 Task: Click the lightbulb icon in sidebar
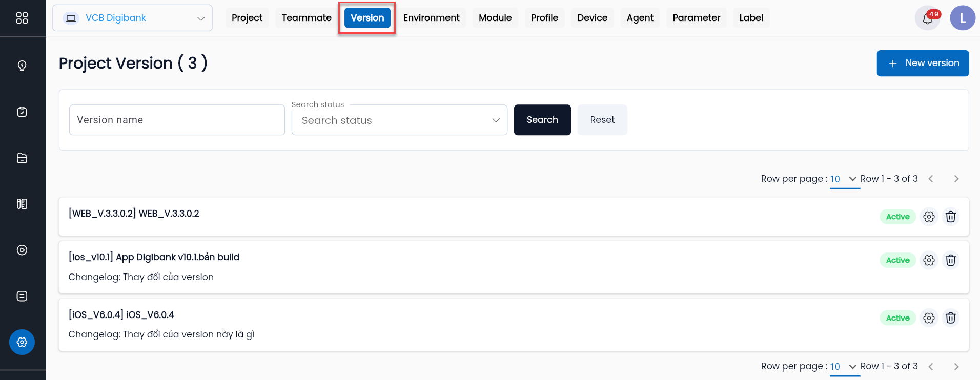(x=22, y=66)
